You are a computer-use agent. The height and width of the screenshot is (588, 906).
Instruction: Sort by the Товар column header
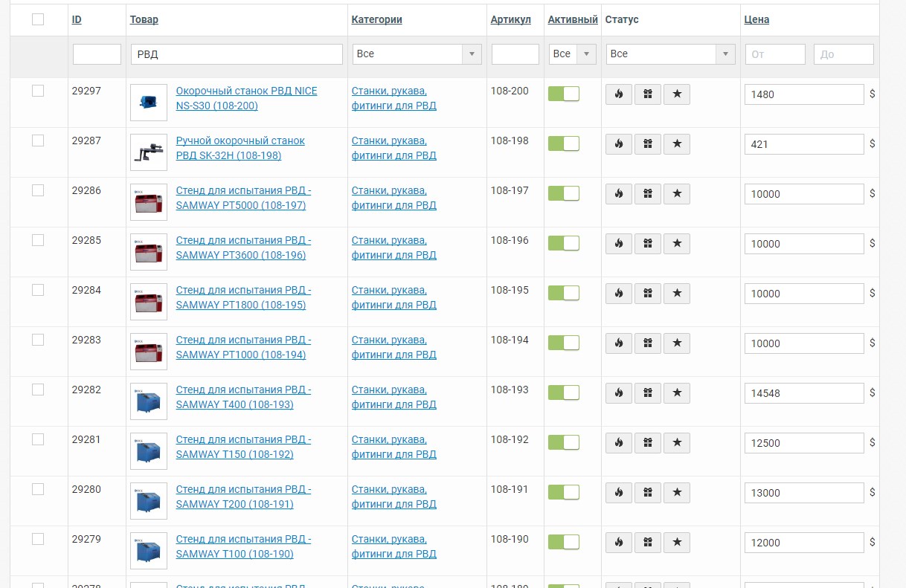coord(144,20)
